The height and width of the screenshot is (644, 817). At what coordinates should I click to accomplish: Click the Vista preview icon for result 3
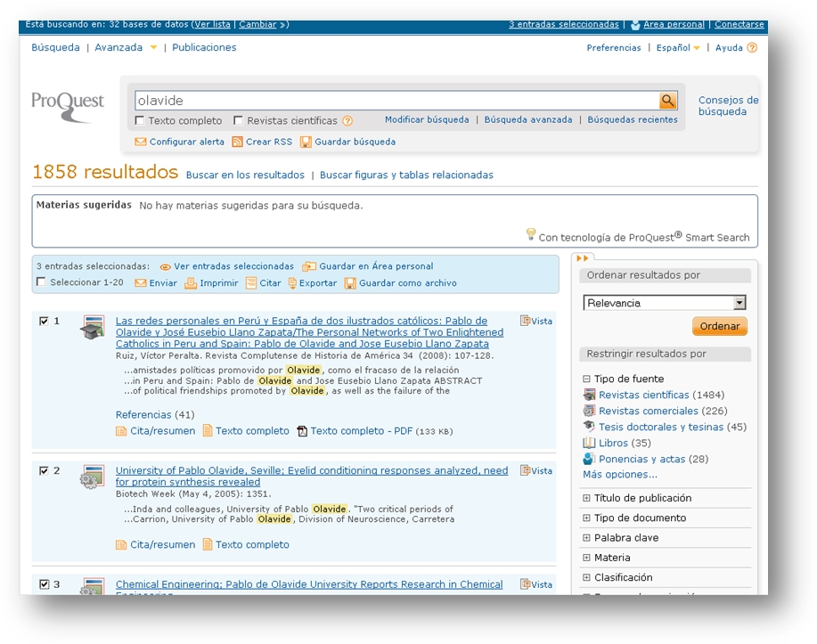(526, 583)
